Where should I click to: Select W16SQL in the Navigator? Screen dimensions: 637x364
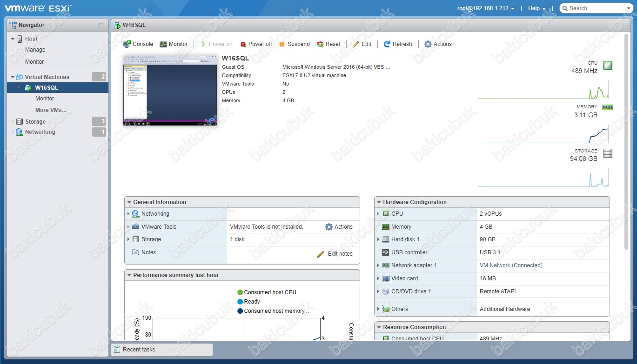pos(47,88)
